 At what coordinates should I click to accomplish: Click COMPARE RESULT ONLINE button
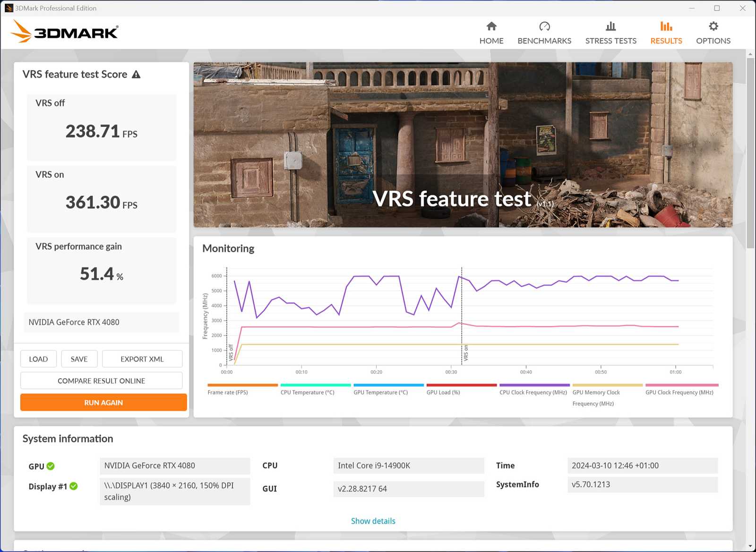(x=101, y=381)
